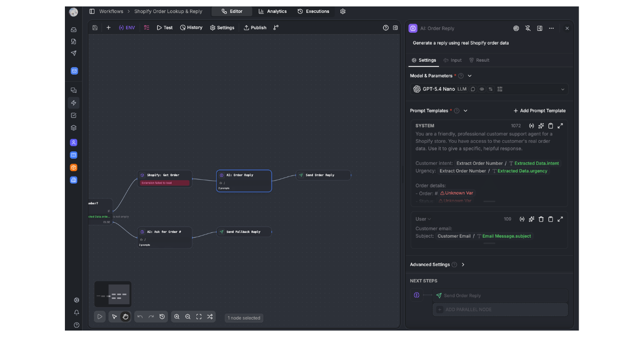
Task: Click the git branch icon beside Publish
Action: [276, 27]
